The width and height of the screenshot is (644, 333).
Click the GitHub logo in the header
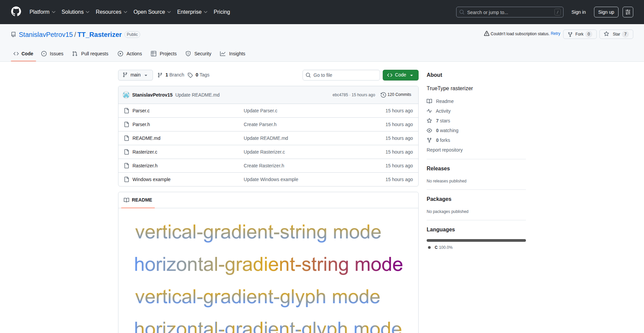pyautogui.click(x=15, y=12)
